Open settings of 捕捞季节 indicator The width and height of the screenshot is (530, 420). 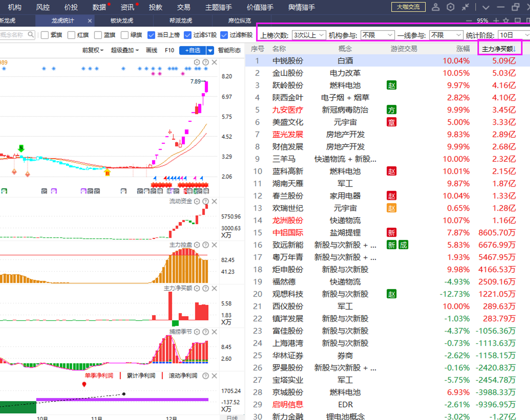click(197, 332)
